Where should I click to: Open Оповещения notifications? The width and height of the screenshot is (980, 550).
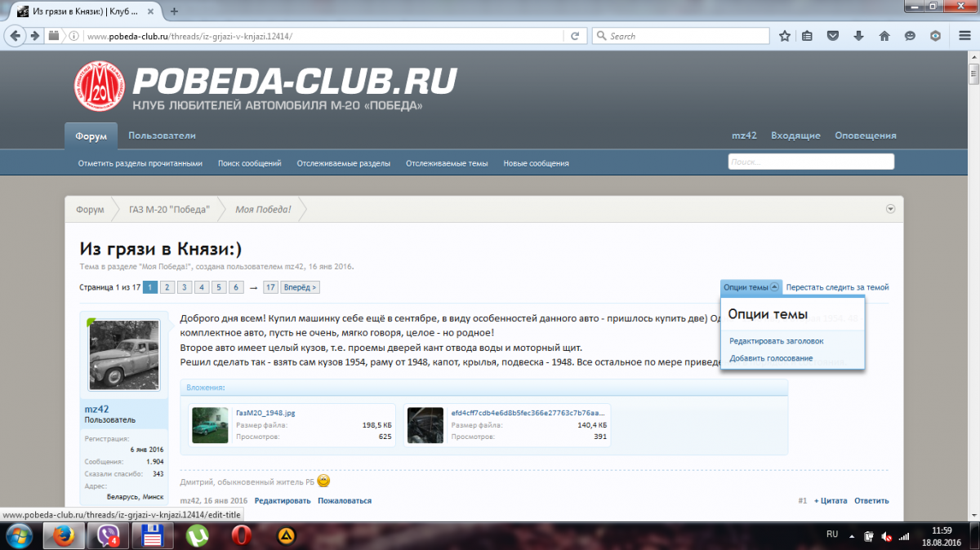point(866,135)
